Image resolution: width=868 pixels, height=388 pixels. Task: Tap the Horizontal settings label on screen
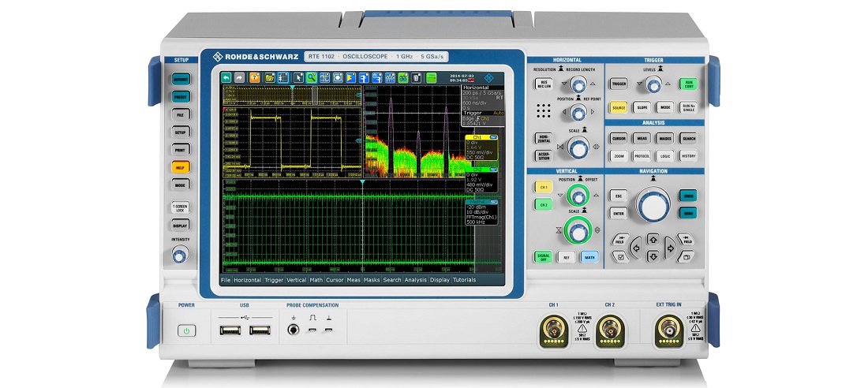pos(476,88)
